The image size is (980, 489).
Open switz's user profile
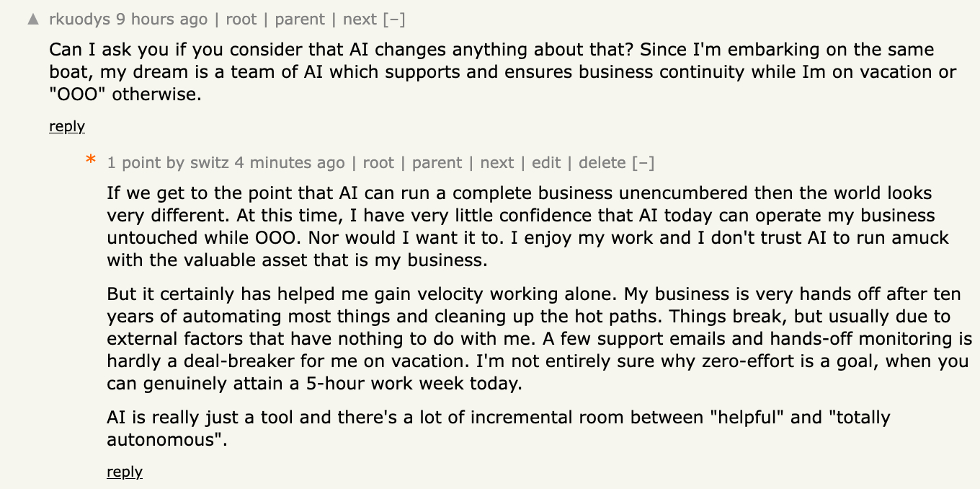pyautogui.click(x=210, y=163)
